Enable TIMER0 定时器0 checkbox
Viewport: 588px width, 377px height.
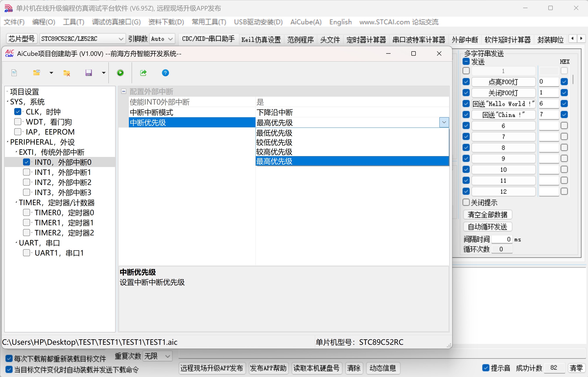click(27, 212)
